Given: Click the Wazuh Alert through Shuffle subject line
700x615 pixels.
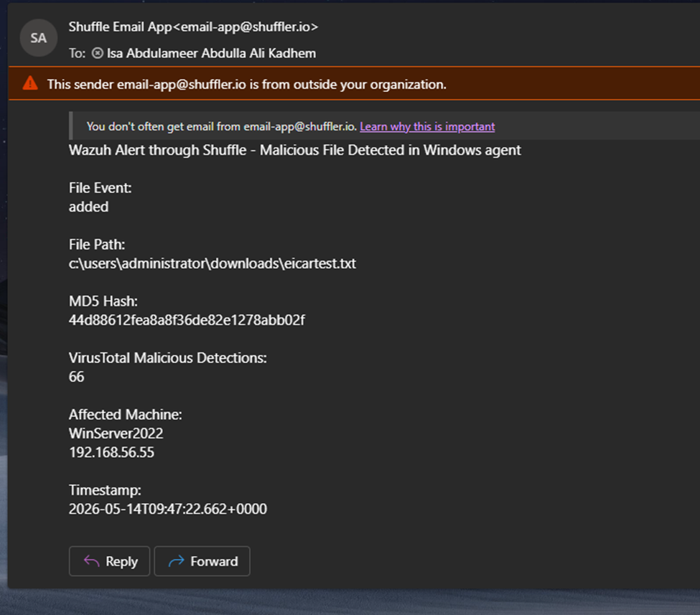Looking at the screenshot, I should [x=294, y=151].
